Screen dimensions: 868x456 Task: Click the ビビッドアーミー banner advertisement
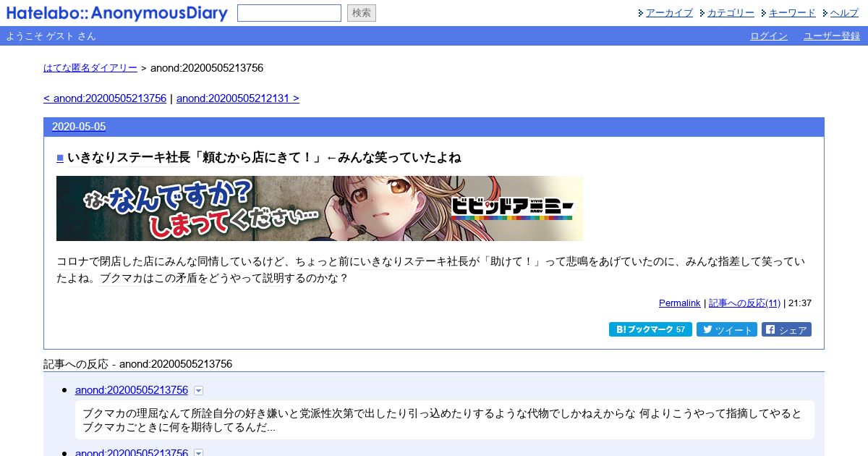pos(320,208)
